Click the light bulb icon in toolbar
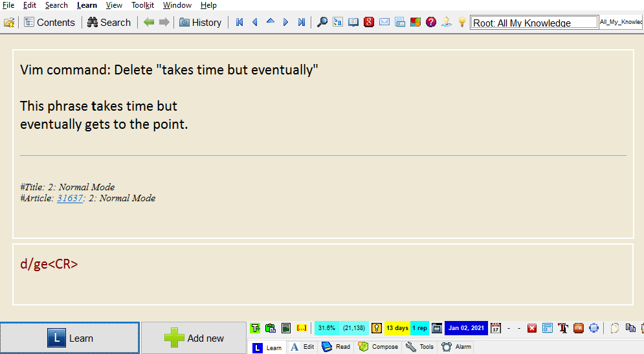The image size is (644, 354). [461, 22]
